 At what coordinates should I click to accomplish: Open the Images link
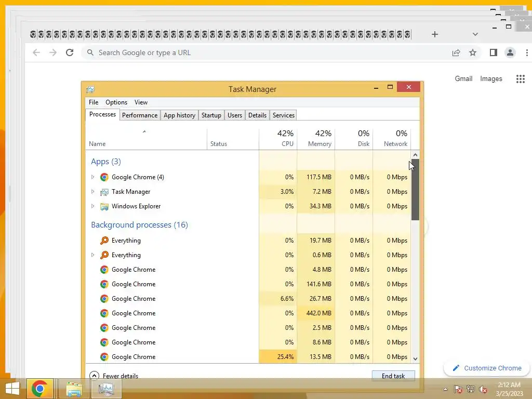coord(491,79)
